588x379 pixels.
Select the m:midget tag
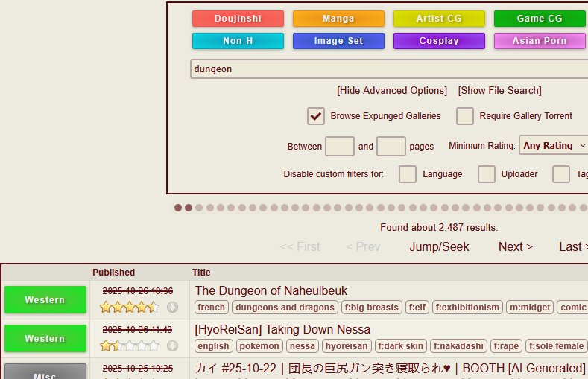530,307
